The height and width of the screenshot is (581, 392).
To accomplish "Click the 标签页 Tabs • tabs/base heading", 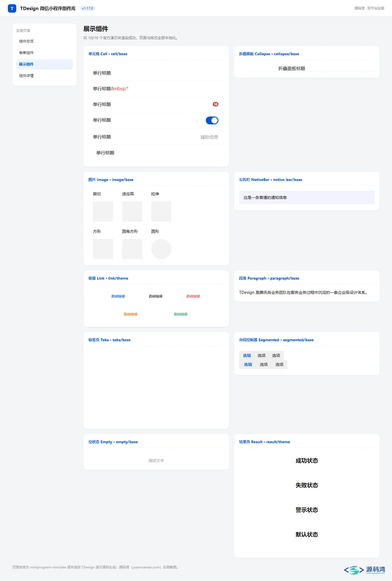I will pos(109,340).
